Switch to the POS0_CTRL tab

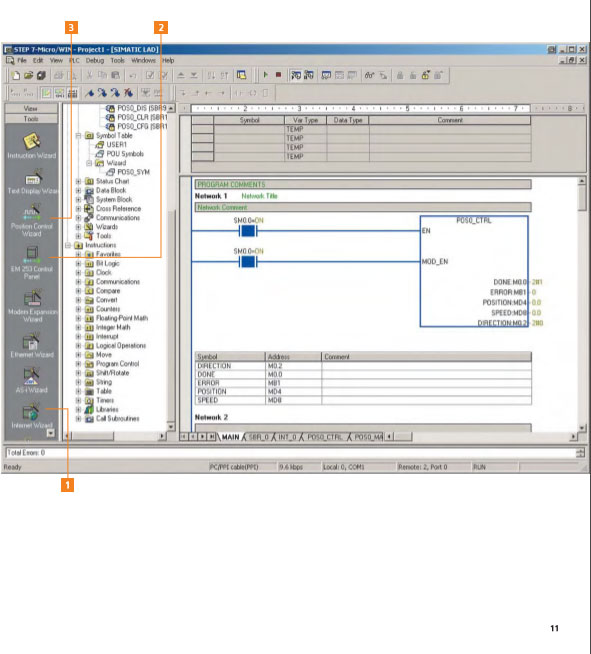tap(324, 437)
